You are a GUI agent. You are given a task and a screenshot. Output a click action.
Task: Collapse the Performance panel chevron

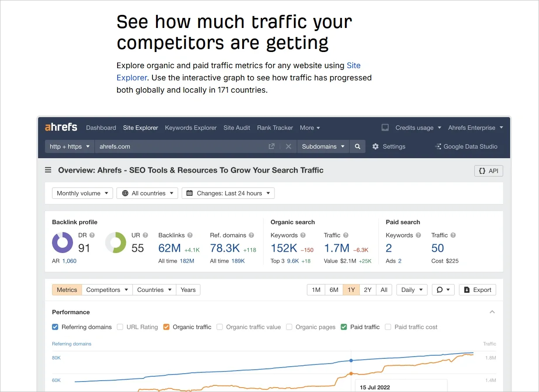(492, 312)
